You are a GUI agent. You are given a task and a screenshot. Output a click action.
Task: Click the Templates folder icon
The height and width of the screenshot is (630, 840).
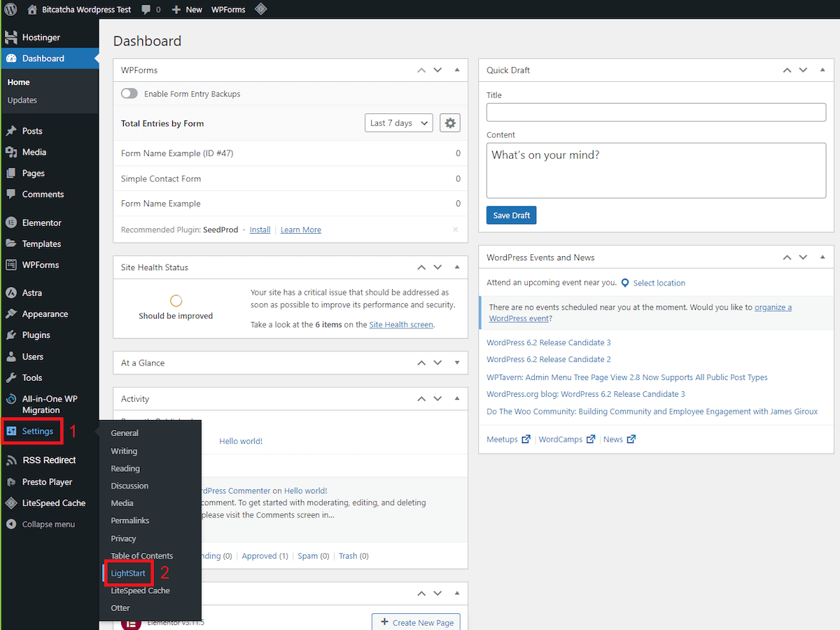pos(11,244)
